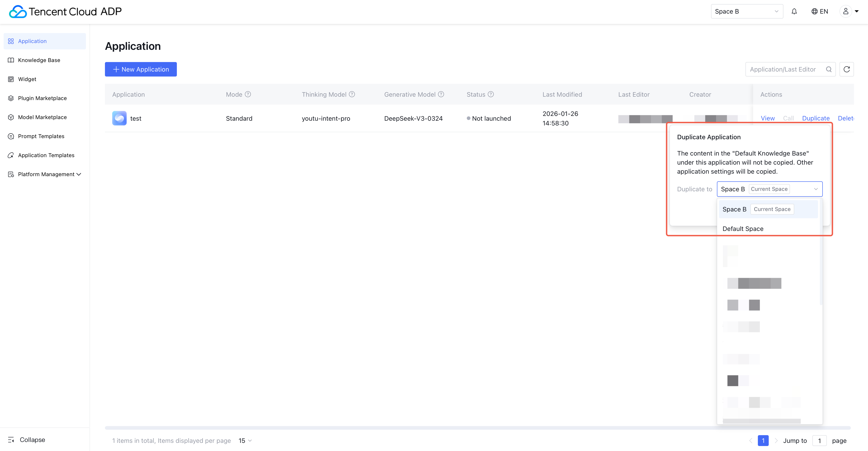Click the Status help question icon
Image resolution: width=868 pixels, height=451 pixels.
tap(491, 94)
